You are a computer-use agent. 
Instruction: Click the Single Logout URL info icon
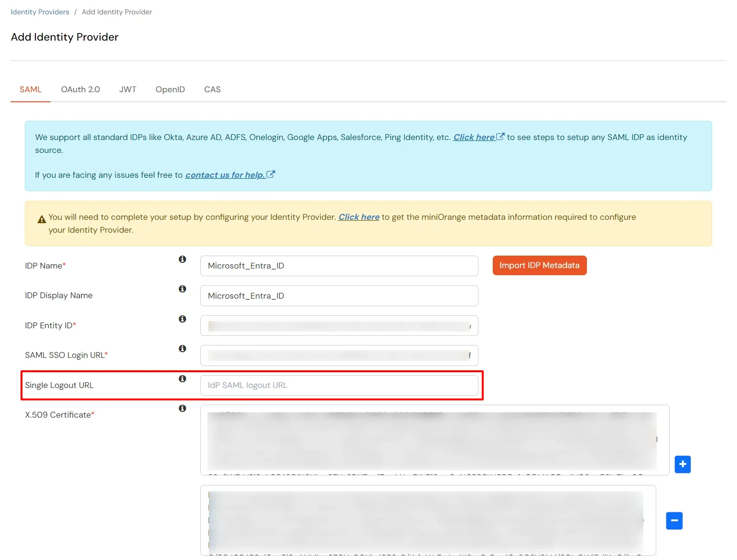click(x=182, y=378)
